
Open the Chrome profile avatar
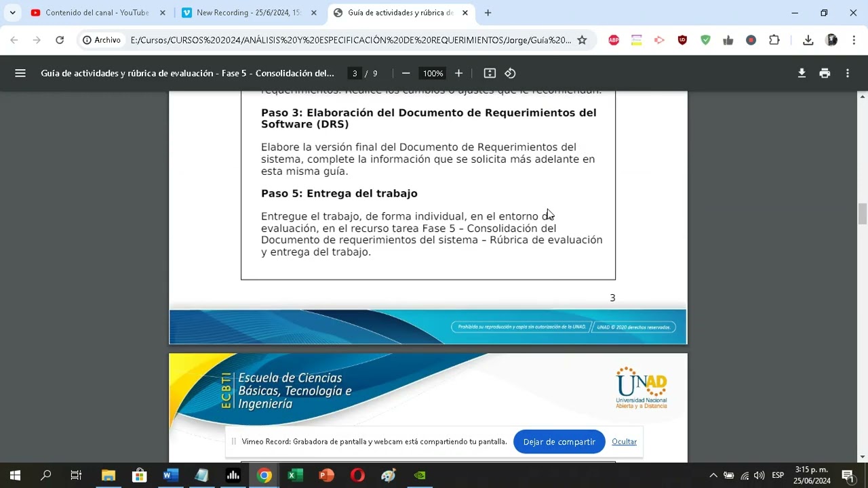click(831, 40)
